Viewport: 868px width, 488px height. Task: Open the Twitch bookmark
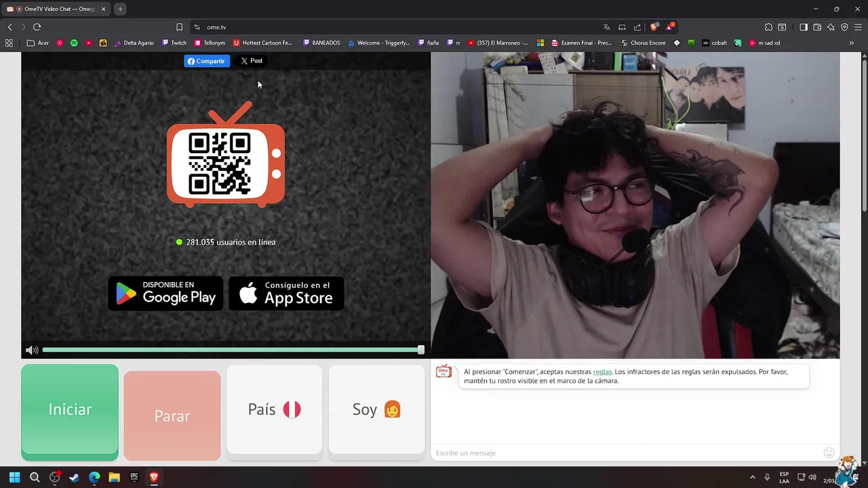click(174, 43)
